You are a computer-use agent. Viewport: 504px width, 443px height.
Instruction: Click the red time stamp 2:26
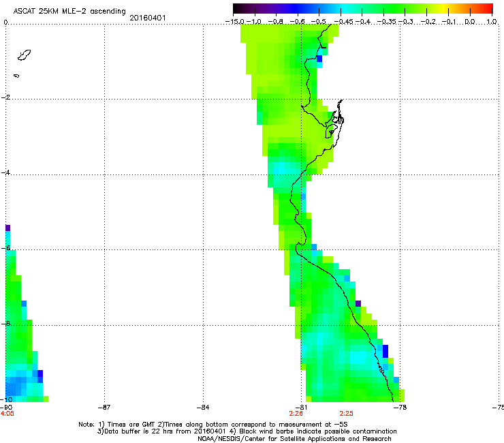(296, 414)
